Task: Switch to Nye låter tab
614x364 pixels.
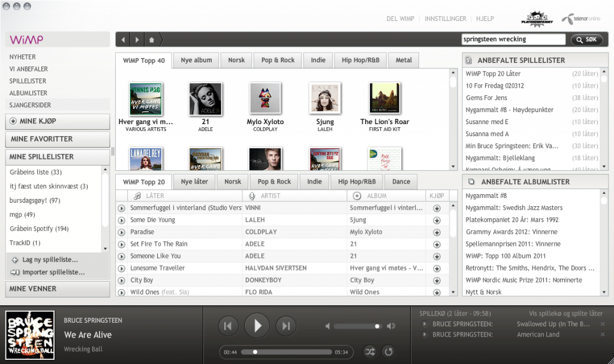Action: coord(194,182)
